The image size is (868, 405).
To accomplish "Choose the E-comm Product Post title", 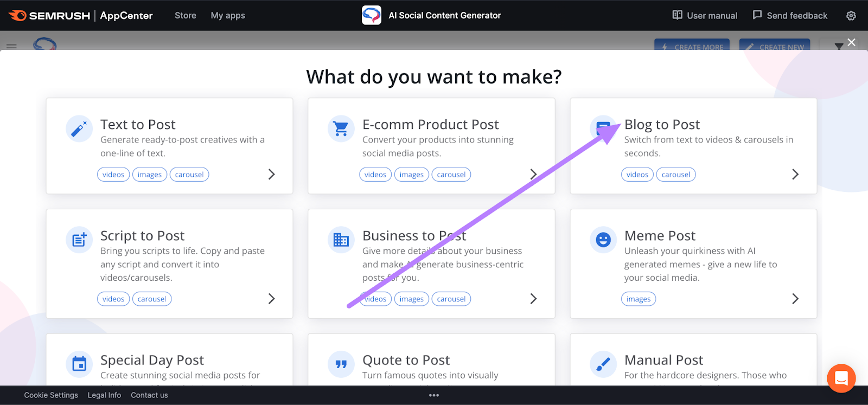I will point(430,125).
